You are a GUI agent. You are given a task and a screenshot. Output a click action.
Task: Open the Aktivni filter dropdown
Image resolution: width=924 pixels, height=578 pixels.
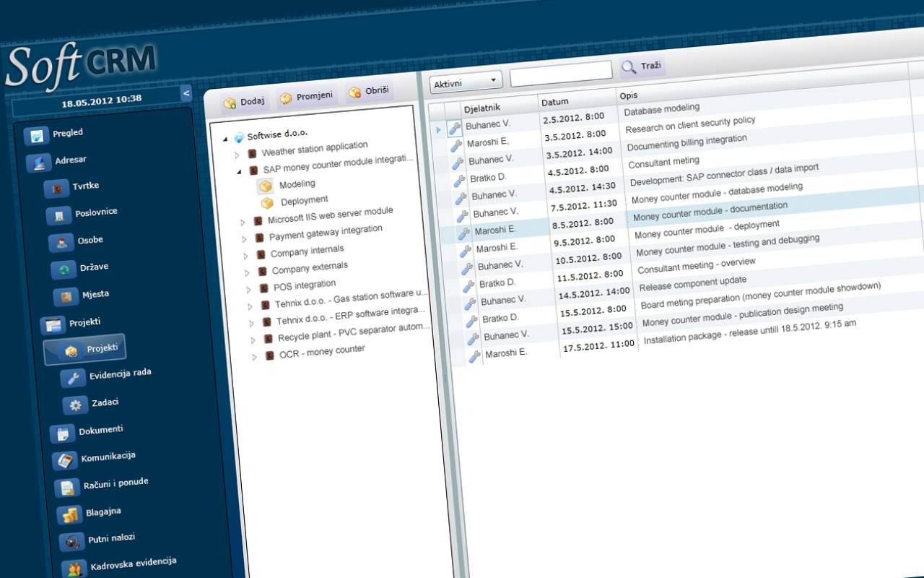(x=466, y=82)
